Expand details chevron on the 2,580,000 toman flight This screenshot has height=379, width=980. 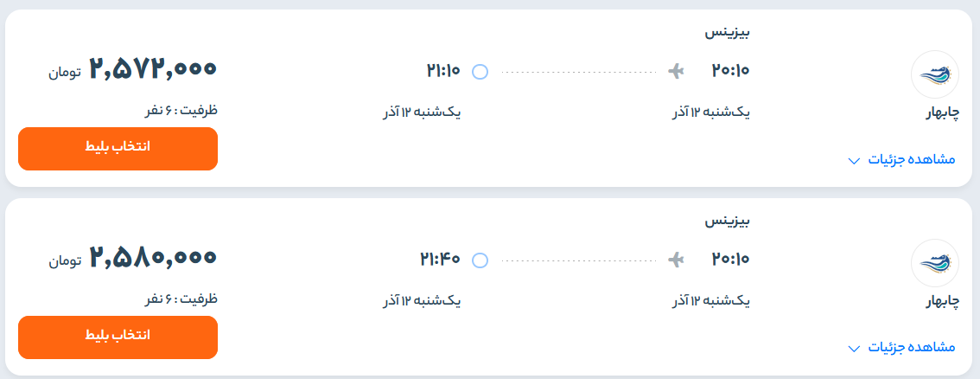854,348
